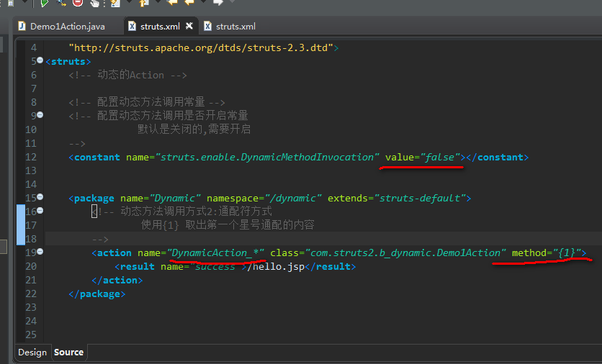Fold the action element on line 19

(x=40, y=252)
